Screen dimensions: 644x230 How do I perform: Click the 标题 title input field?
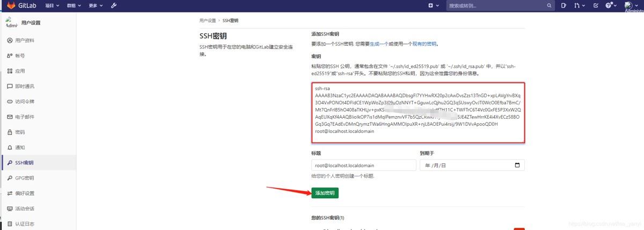(363, 165)
